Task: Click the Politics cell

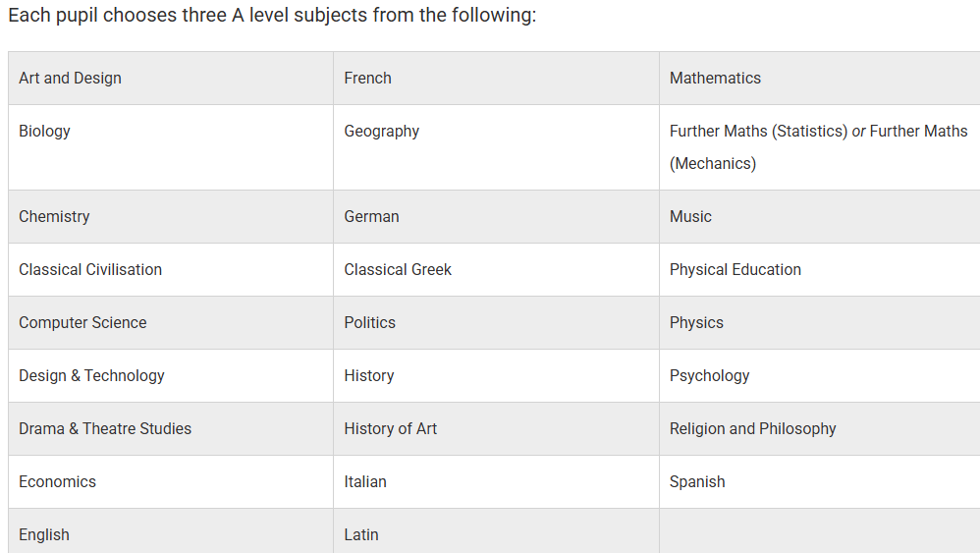Action: (369, 323)
